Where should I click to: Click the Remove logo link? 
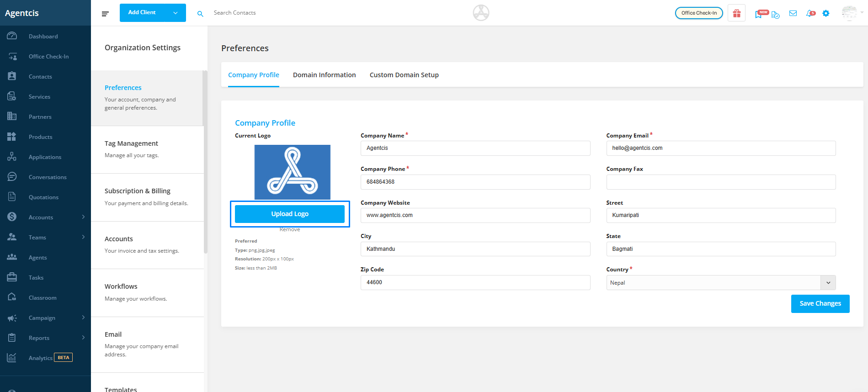290,229
